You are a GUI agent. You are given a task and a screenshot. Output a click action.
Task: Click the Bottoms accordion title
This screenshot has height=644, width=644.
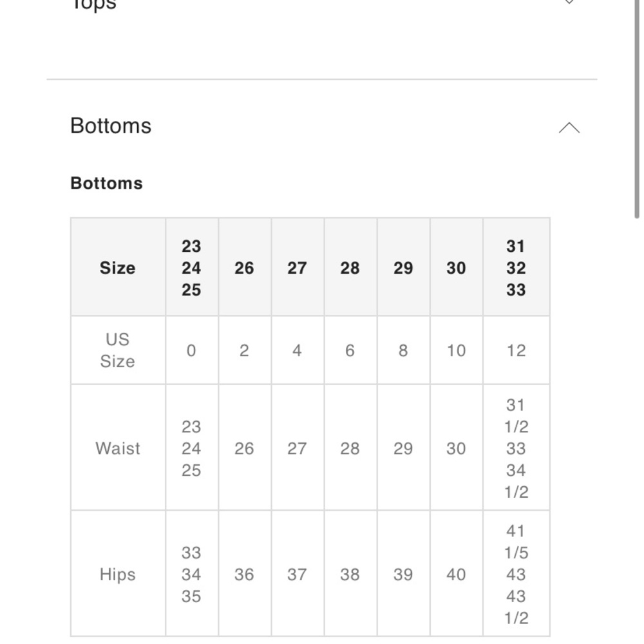pyautogui.click(x=111, y=126)
